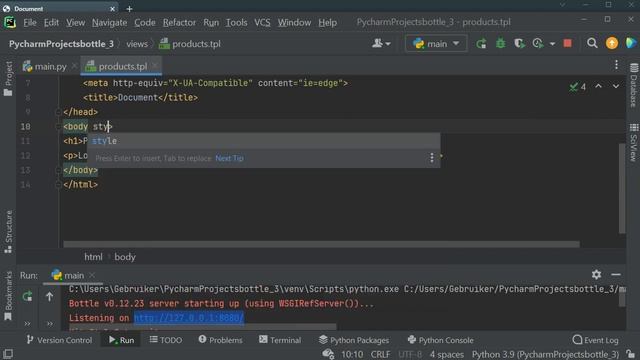Open the Python Packages tool window
The width and height of the screenshot is (640, 360).
pyautogui.click(x=354, y=340)
